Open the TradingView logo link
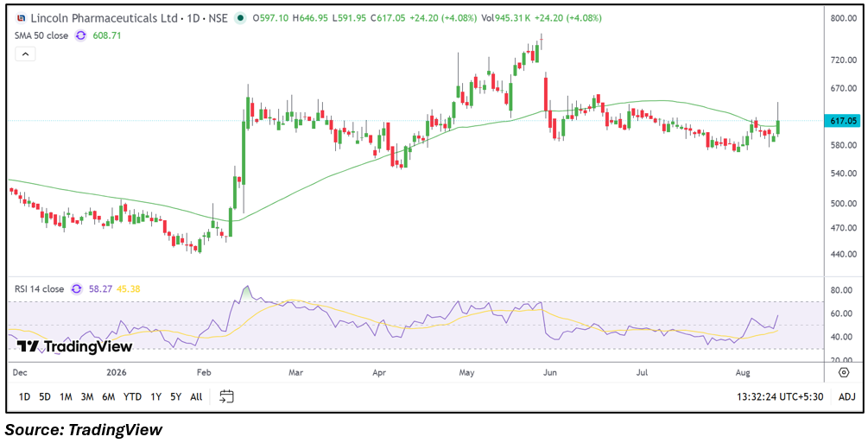The image size is (868, 443). point(75,346)
